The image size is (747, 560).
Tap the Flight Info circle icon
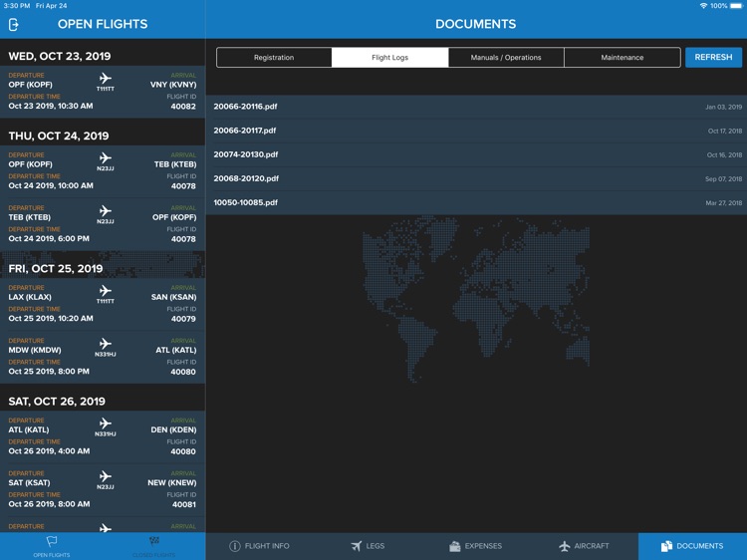tap(234, 546)
